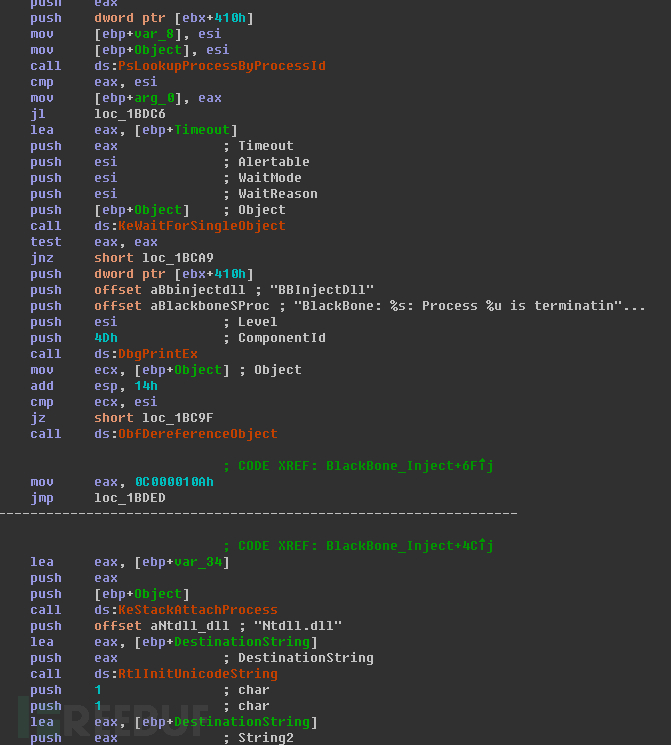Click the ObfDereferenceObject call target
Viewport: 671px width, 745px height.
[x=198, y=434]
